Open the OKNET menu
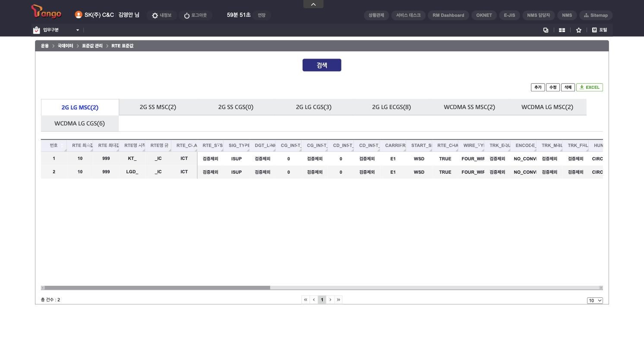644x350 pixels. (484, 15)
